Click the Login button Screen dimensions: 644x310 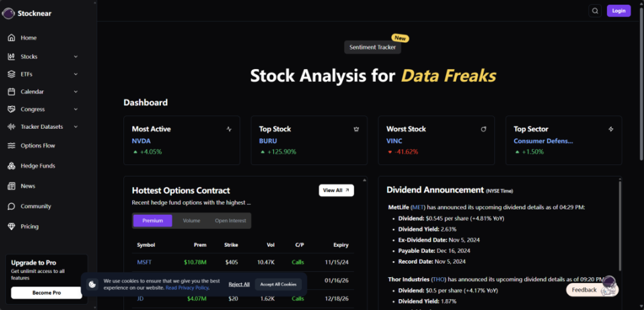[619, 11]
